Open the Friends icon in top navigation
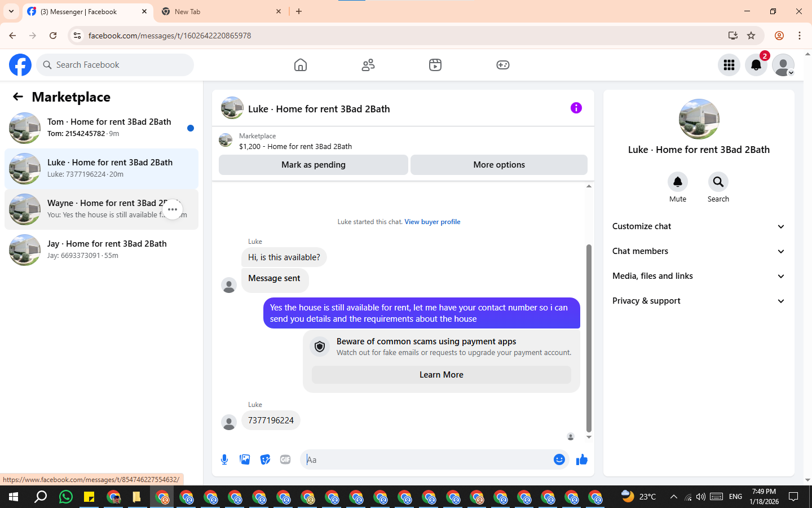This screenshot has width=812, height=508. coord(368,65)
